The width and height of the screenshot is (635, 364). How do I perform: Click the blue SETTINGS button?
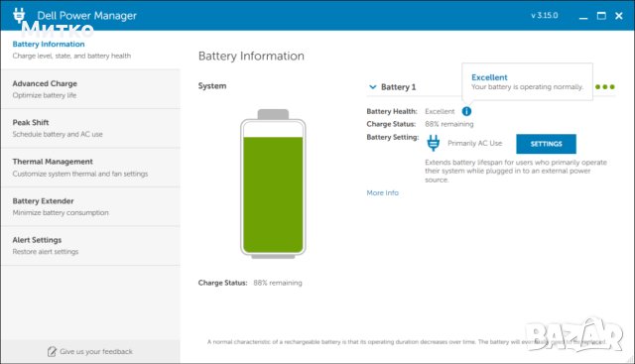coord(546,144)
